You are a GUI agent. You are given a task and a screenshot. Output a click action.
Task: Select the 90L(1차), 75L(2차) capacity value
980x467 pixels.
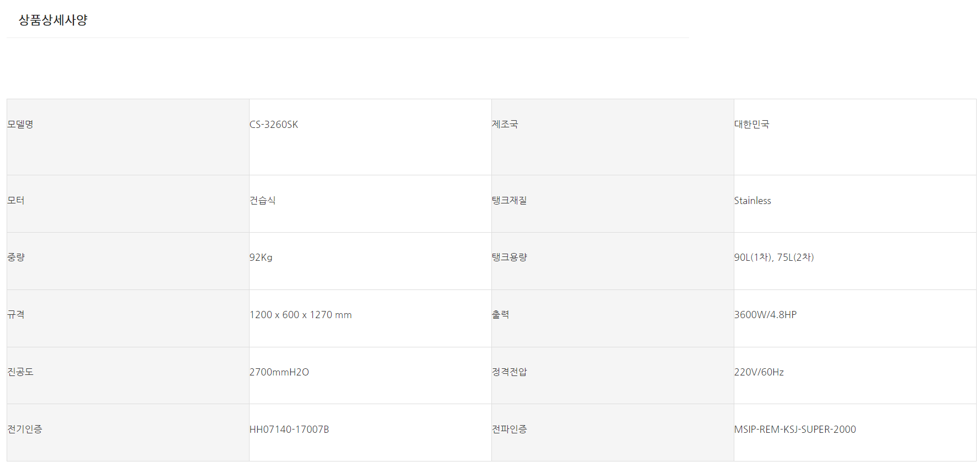(x=773, y=257)
